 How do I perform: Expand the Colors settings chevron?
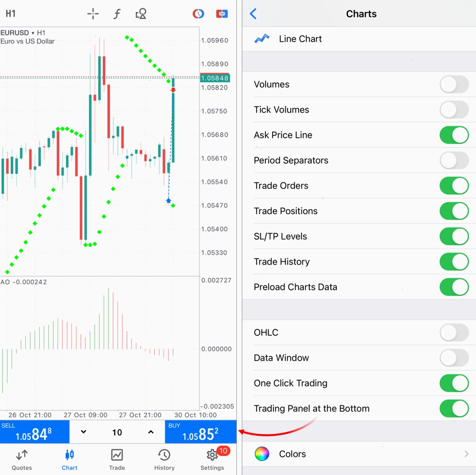pos(466,454)
